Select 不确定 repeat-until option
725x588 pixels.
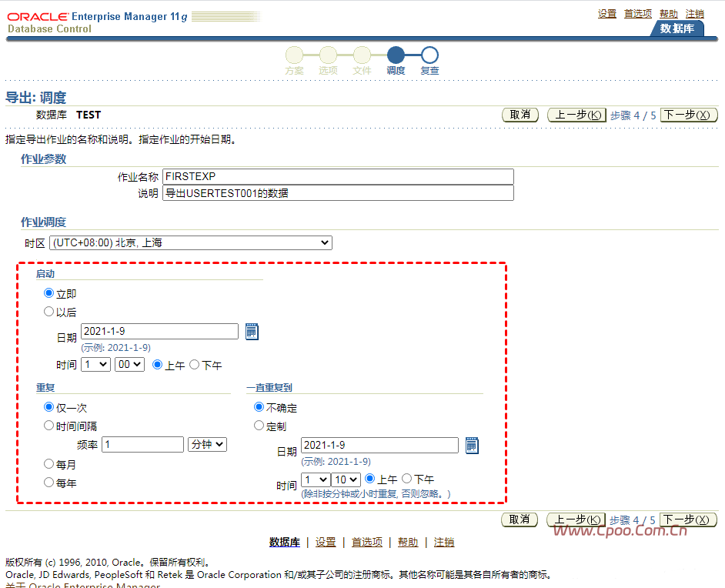click(x=259, y=407)
